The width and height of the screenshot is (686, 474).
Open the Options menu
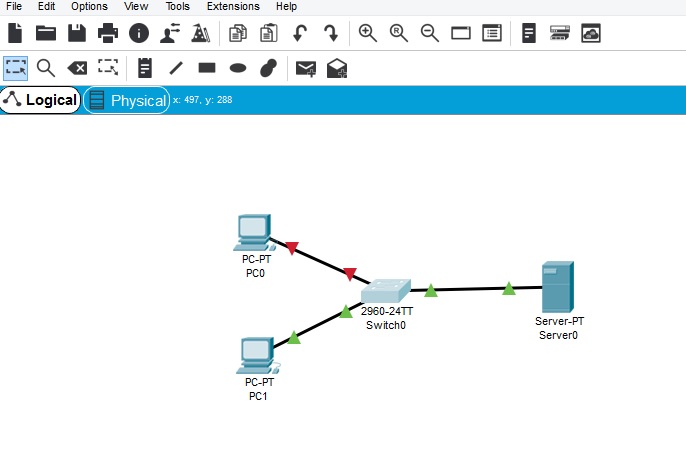(x=89, y=7)
